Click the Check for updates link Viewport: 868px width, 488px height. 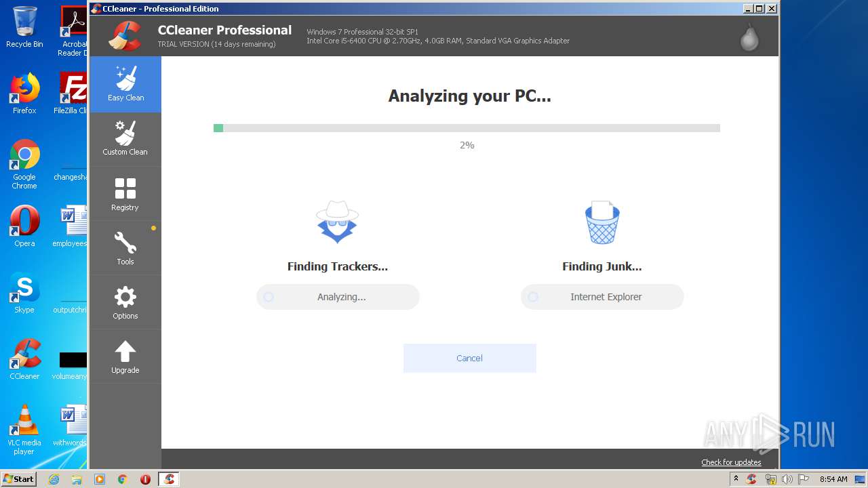click(x=731, y=462)
